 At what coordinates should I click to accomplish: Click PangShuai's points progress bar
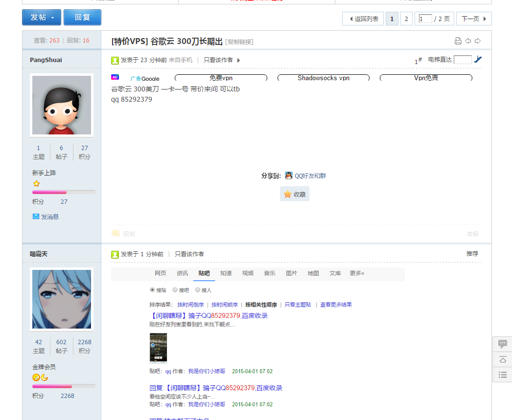pyautogui.click(x=64, y=192)
